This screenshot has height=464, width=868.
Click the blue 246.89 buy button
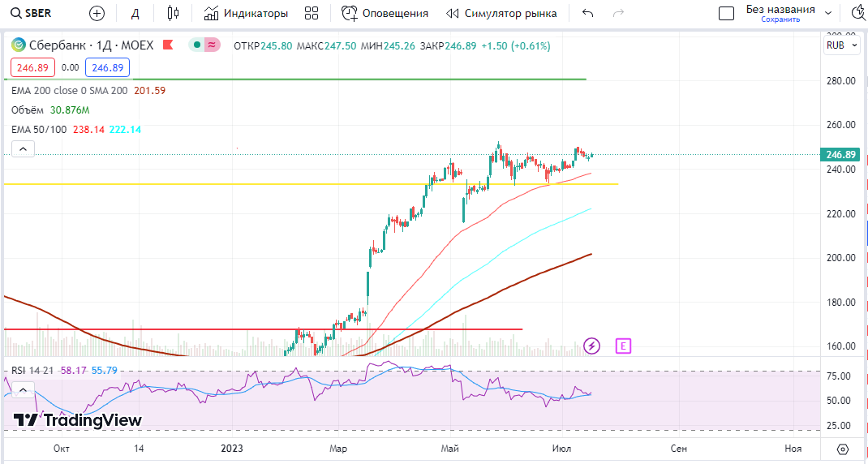[107, 67]
